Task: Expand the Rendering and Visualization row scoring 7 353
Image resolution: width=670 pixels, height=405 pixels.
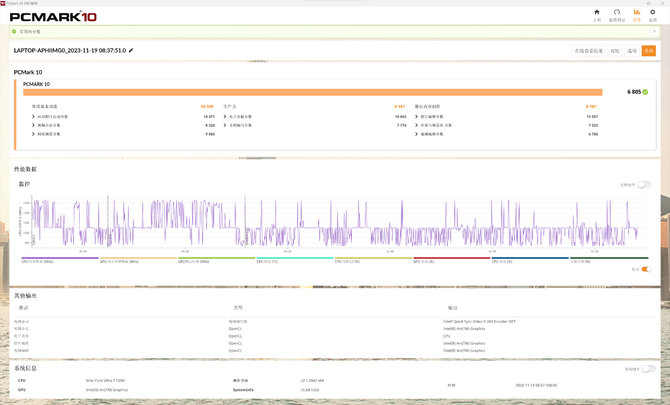Action: coord(416,125)
